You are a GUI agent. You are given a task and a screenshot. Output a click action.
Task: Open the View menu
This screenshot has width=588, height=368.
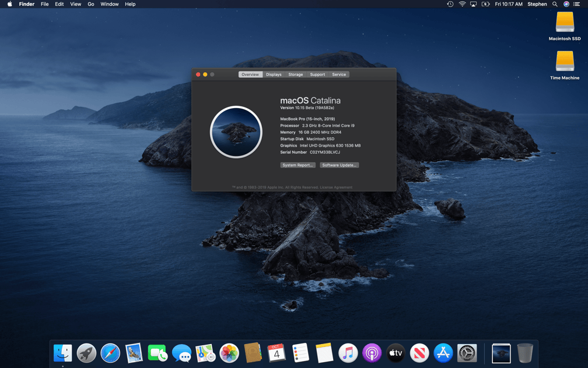pyautogui.click(x=75, y=4)
